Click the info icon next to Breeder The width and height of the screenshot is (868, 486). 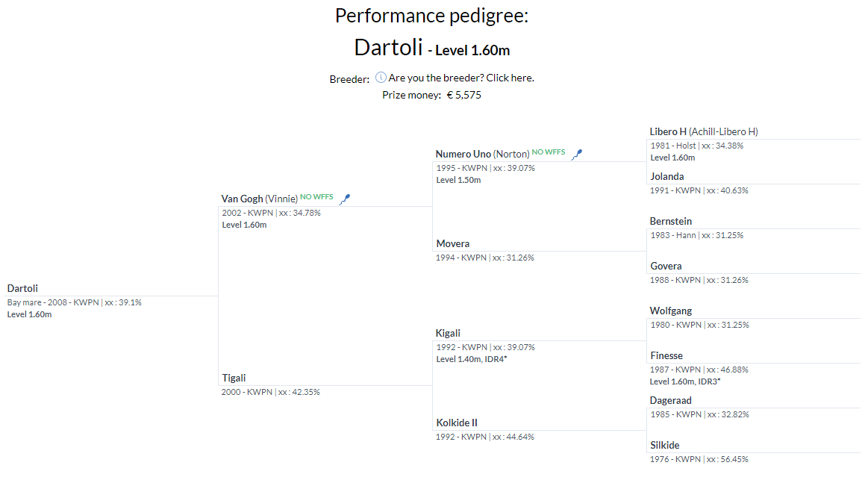pos(381,78)
